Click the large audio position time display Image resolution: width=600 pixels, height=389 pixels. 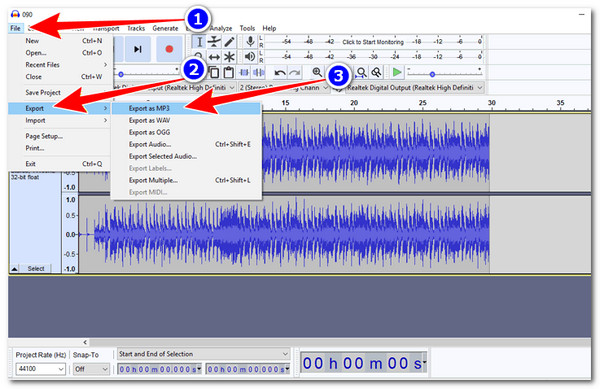[363, 362]
